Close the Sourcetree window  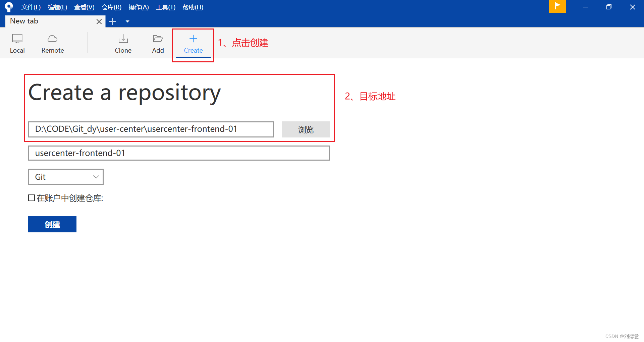point(633,7)
